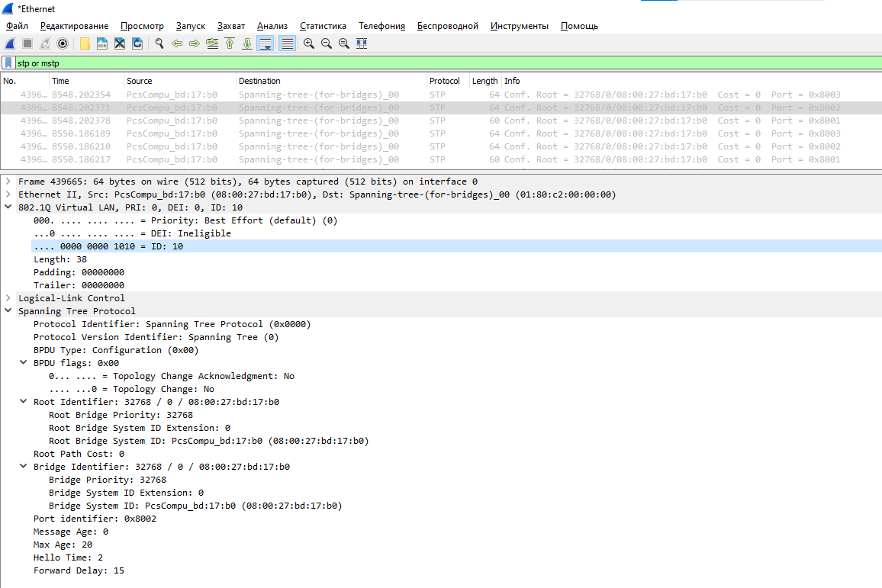Expand the Logical-Link Control section
This screenshot has width=882, height=588.
tap(8, 298)
